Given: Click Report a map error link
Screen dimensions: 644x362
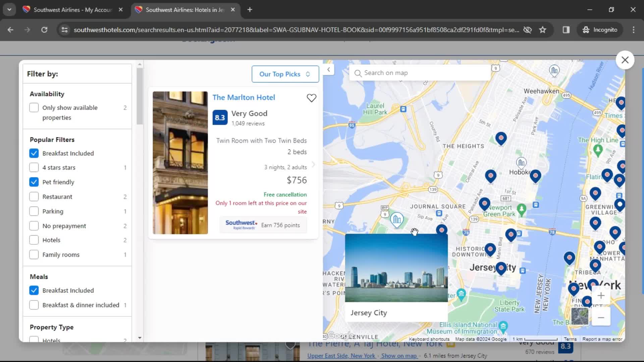Looking at the screenshot, I should [602, 339].
